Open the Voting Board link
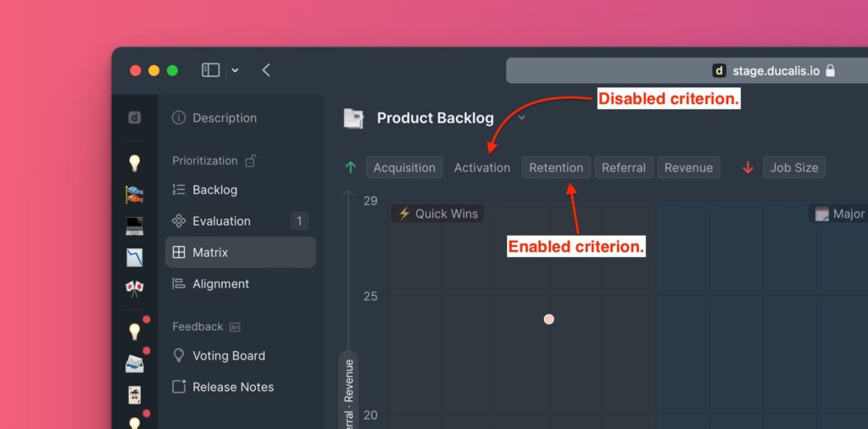Screen dimensions: 868x429 (228, 355)
